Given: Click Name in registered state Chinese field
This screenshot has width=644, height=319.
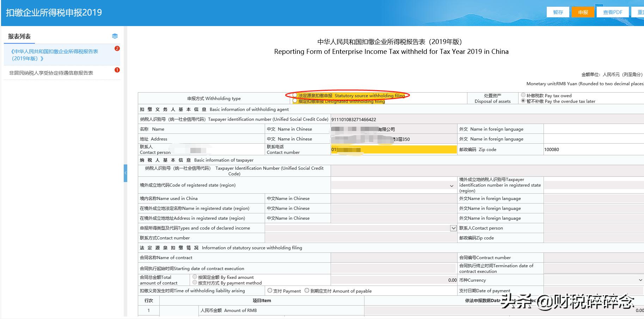Looking at the screenshot, I should (x=394, y=208).
